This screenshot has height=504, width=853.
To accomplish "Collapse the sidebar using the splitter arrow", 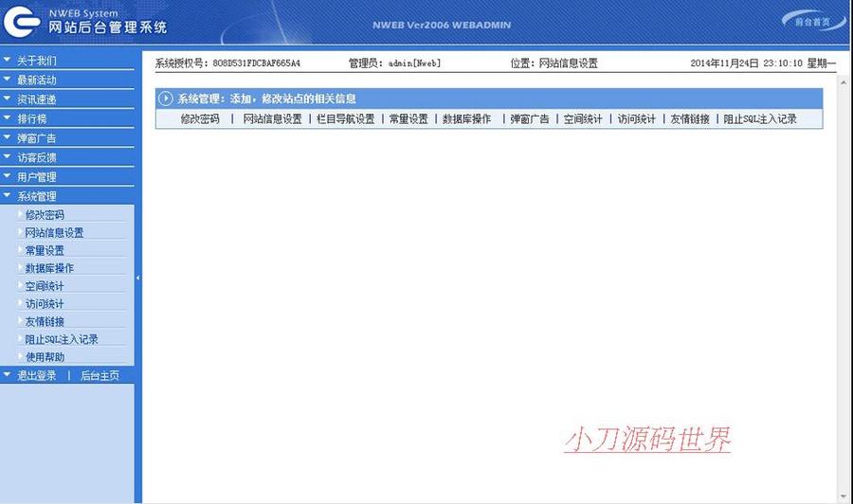I will (137, 278).
